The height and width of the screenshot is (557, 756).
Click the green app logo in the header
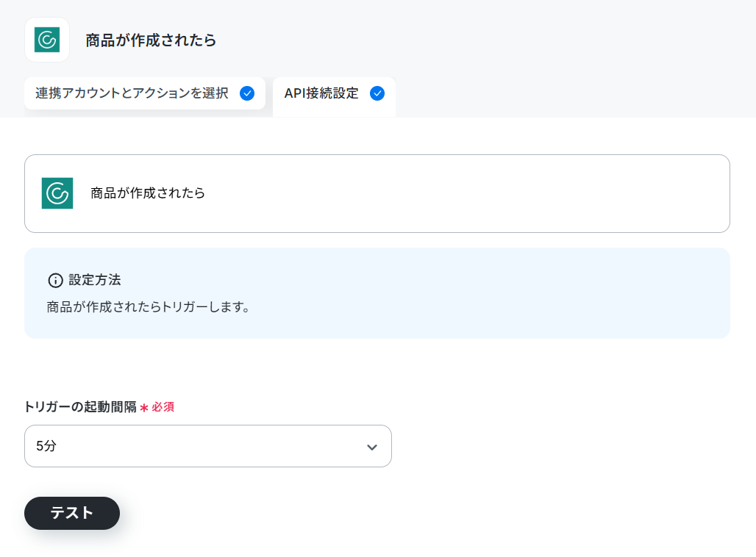click(x=47, y=40)
